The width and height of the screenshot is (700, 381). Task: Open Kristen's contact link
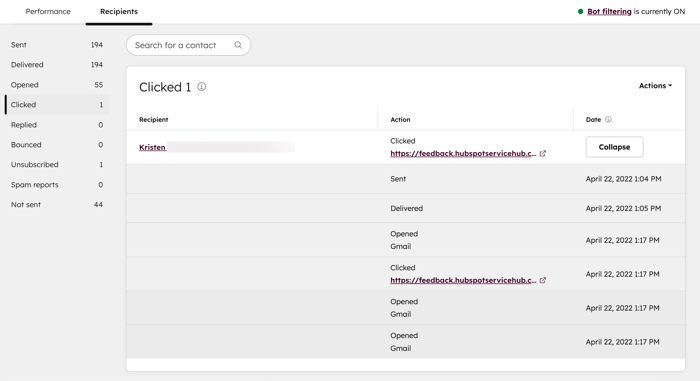pyautogui.click(x=152, y=147)
